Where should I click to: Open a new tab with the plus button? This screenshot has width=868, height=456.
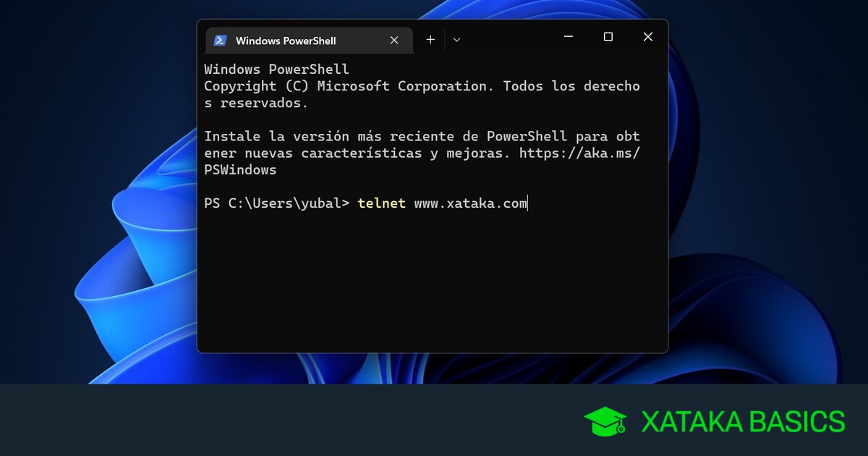coord(430,40)
